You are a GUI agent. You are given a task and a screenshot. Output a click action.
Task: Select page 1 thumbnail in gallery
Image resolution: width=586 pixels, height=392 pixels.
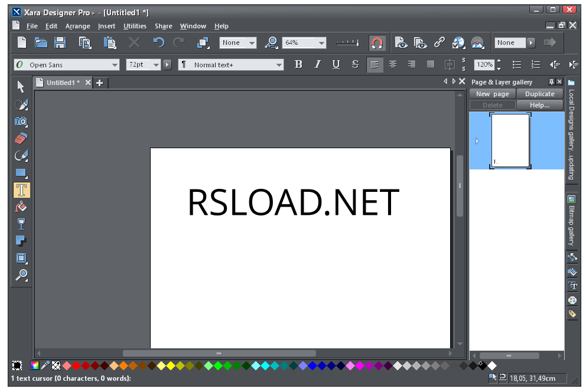pos(510,141)
